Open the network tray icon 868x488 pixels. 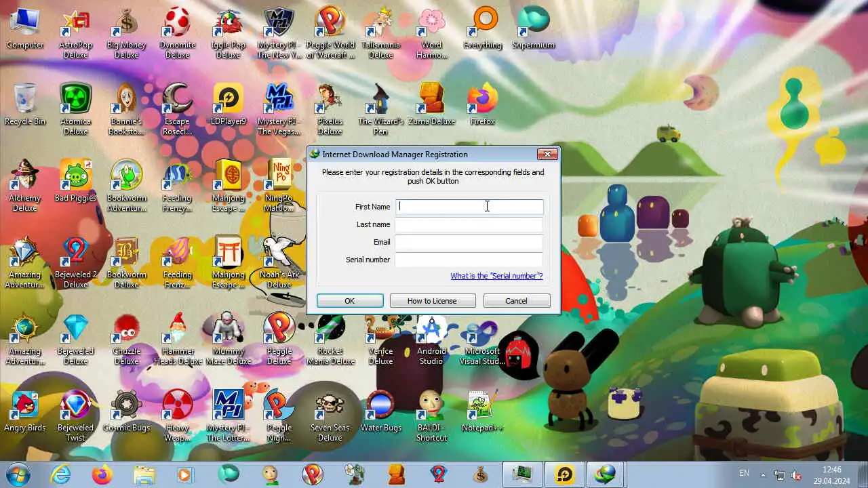pyautogui.click(x=781, y=475)
